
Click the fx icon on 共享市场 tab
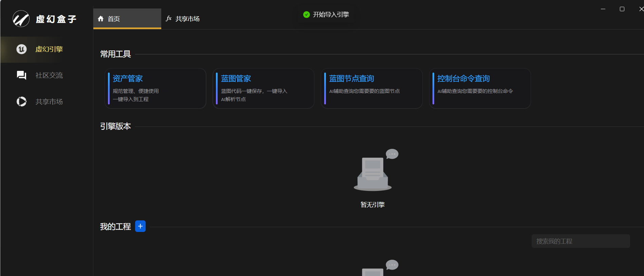[169, 18]
